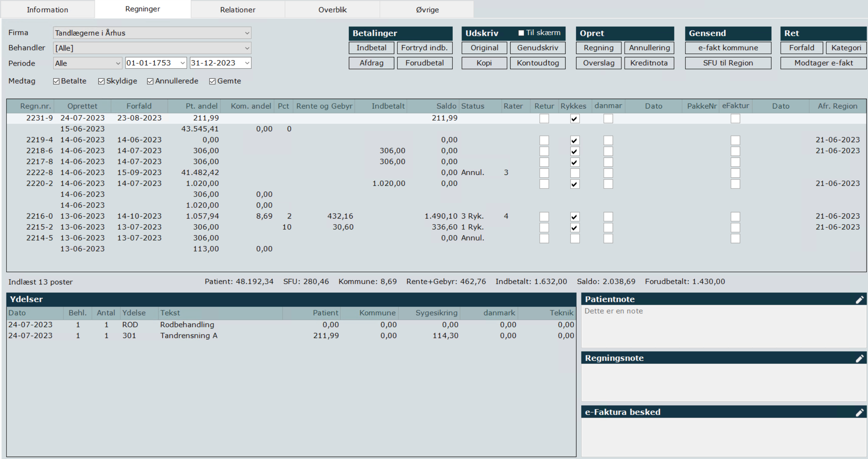Click Fortryd indb. button
868x459 pixels.
425,48
